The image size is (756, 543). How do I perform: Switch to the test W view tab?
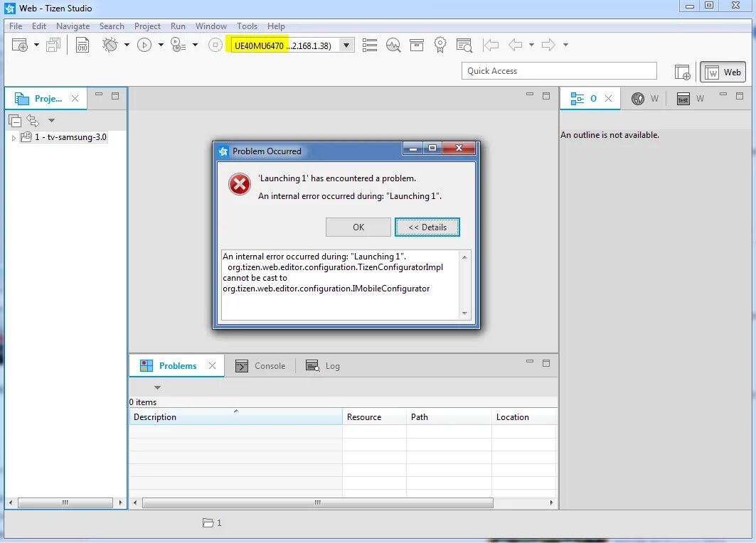tap(691, 99)
